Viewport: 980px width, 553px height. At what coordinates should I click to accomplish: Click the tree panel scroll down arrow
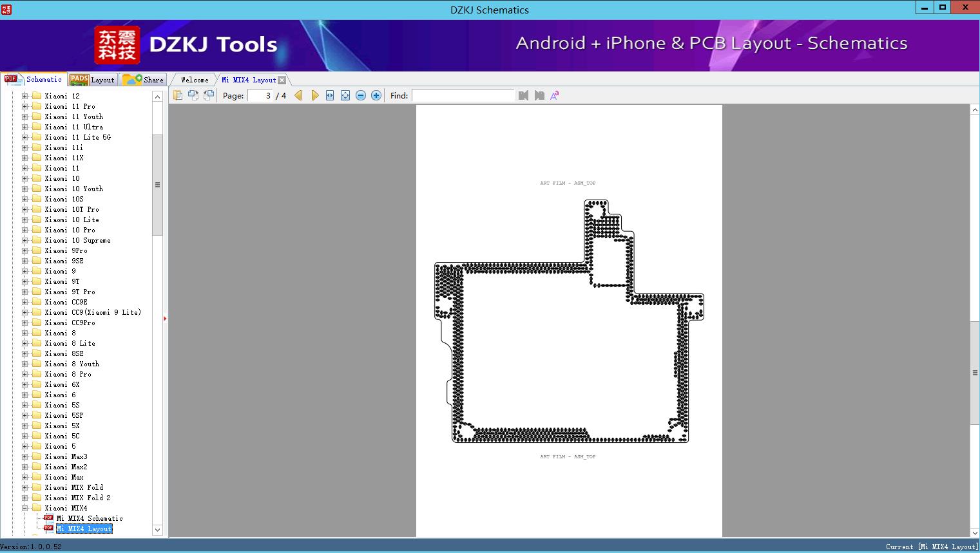(x=157, y=530)
